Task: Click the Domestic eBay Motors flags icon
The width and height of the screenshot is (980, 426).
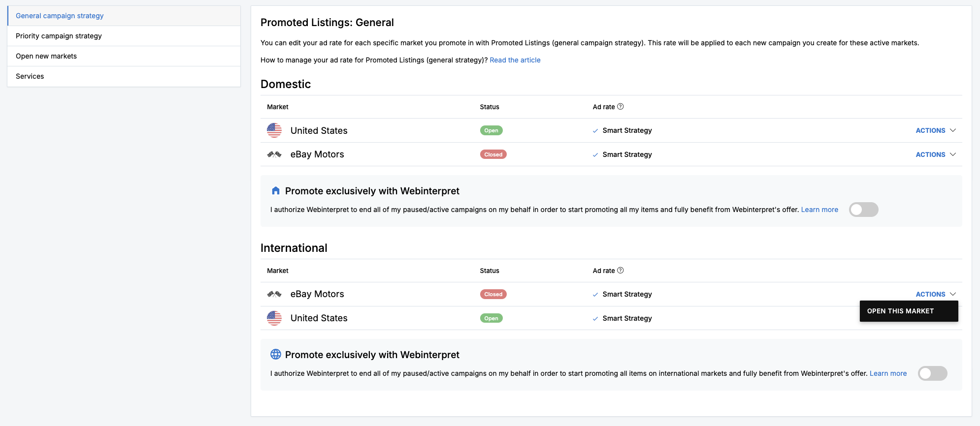Action: coord(274,154)
